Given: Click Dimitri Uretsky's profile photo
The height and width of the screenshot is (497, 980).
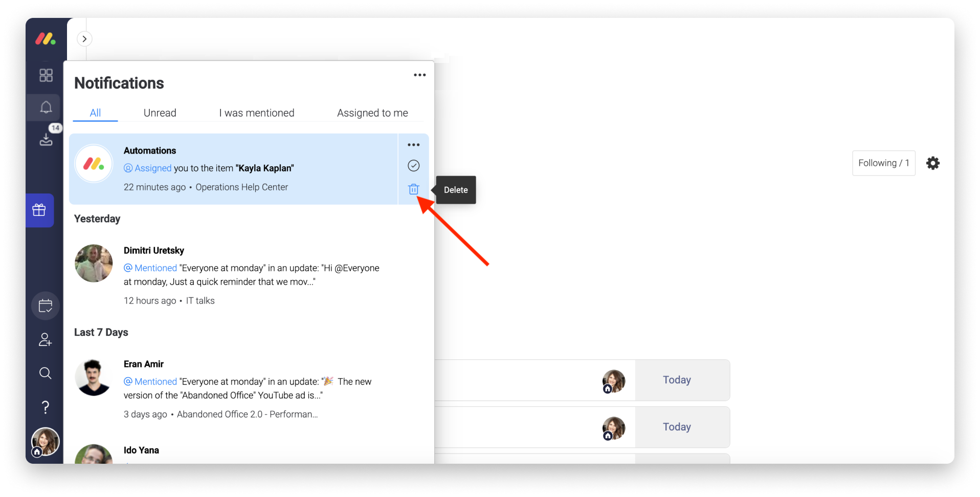Looking at the screenshot, I should 94,263.
